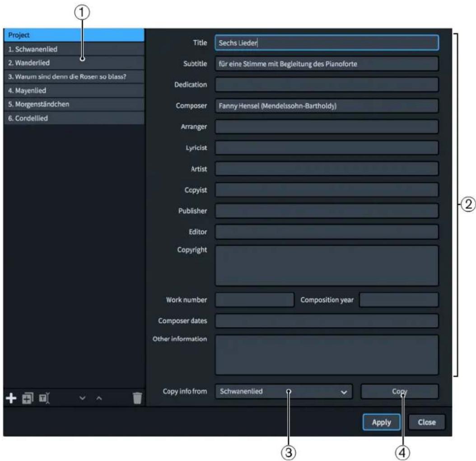
Task: Focus the Editor field
Action: click(327, 232)
